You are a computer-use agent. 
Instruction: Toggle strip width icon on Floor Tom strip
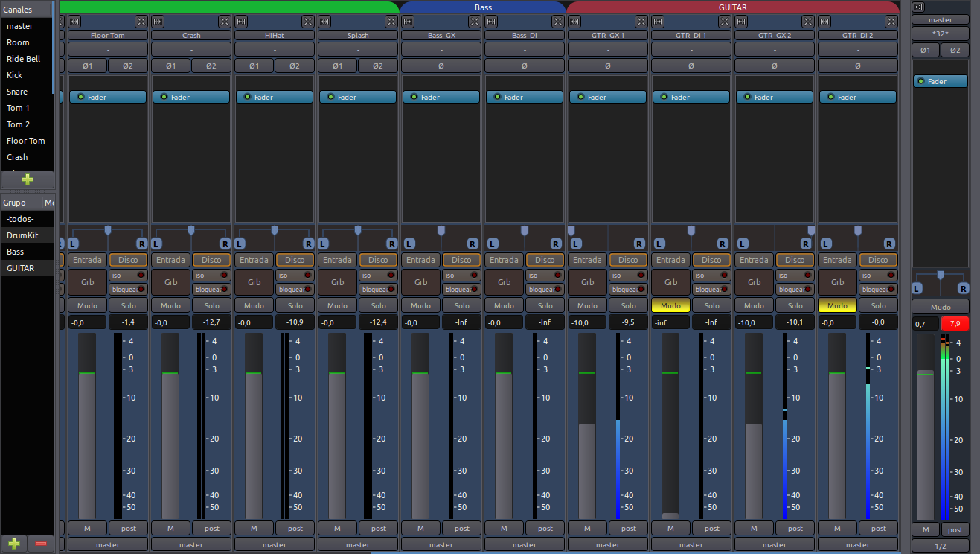(74, 22)
